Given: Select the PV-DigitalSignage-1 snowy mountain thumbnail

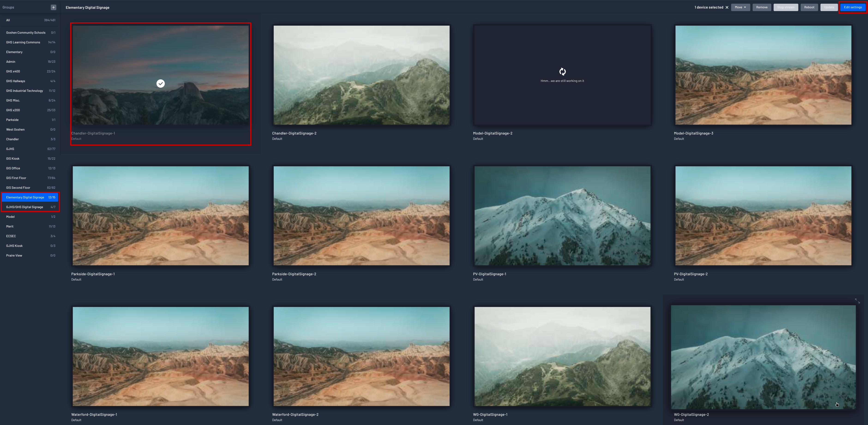Looking at the screenshot, I should [x=562, y=215].
